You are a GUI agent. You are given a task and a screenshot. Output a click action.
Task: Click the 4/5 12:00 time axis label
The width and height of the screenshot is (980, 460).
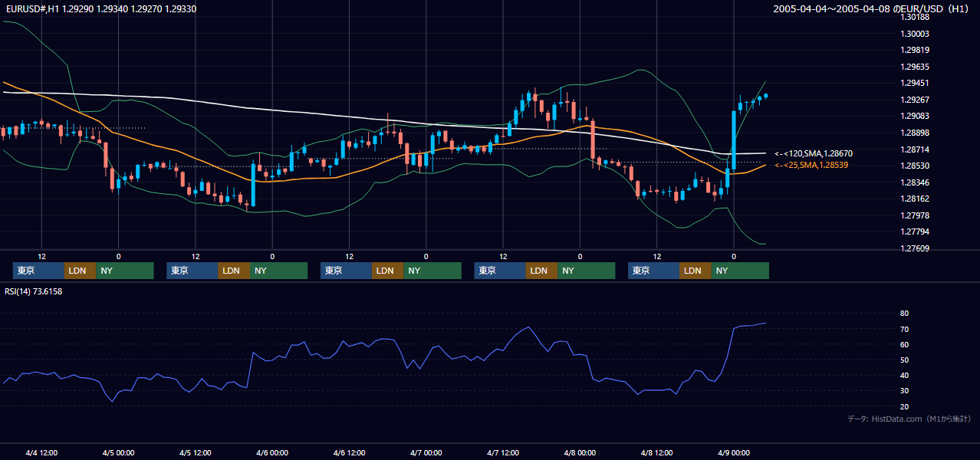[x=196, y=452]
